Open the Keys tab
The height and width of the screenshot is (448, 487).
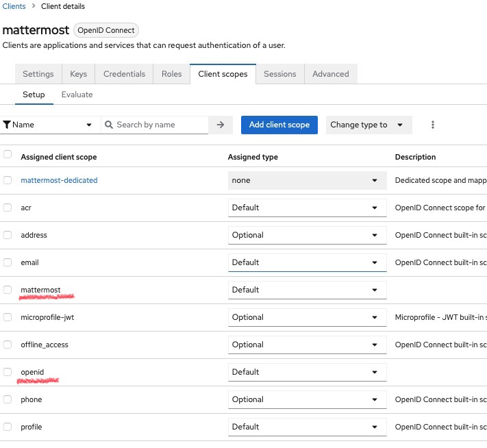78,74
